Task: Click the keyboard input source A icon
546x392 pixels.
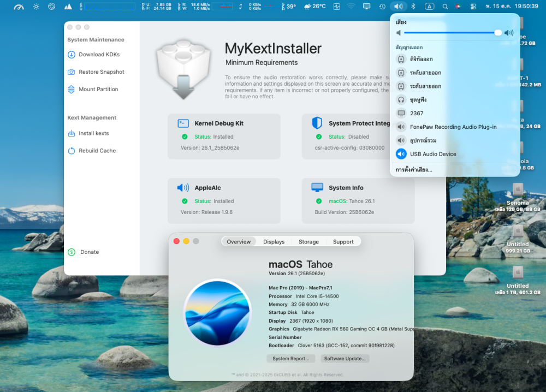Action: 429,6
